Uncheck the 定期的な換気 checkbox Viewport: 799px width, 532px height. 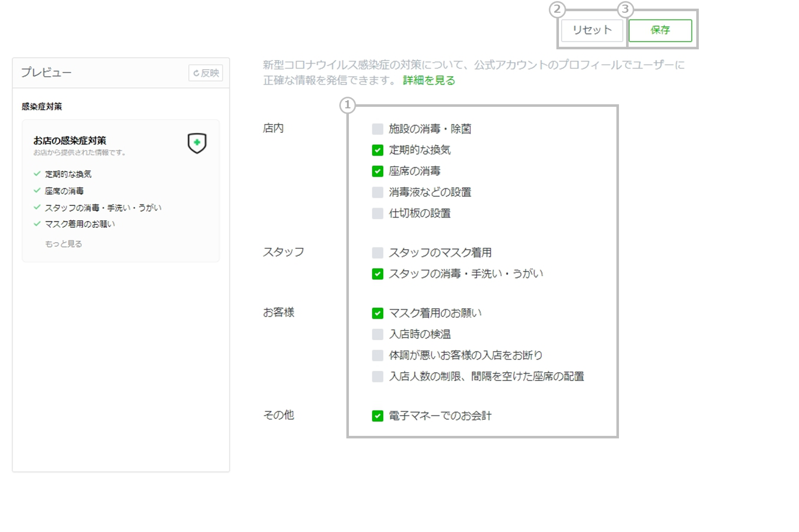click(x=377, y=150)
